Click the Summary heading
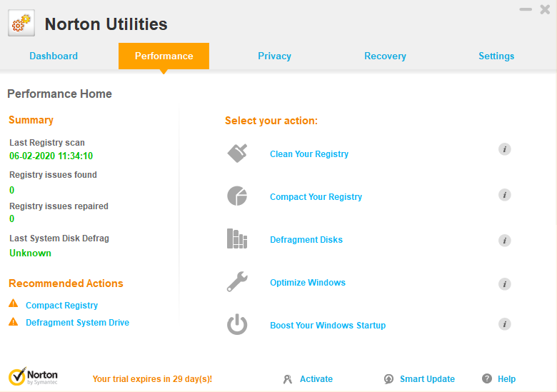557x392 pixels. [31, 120]
